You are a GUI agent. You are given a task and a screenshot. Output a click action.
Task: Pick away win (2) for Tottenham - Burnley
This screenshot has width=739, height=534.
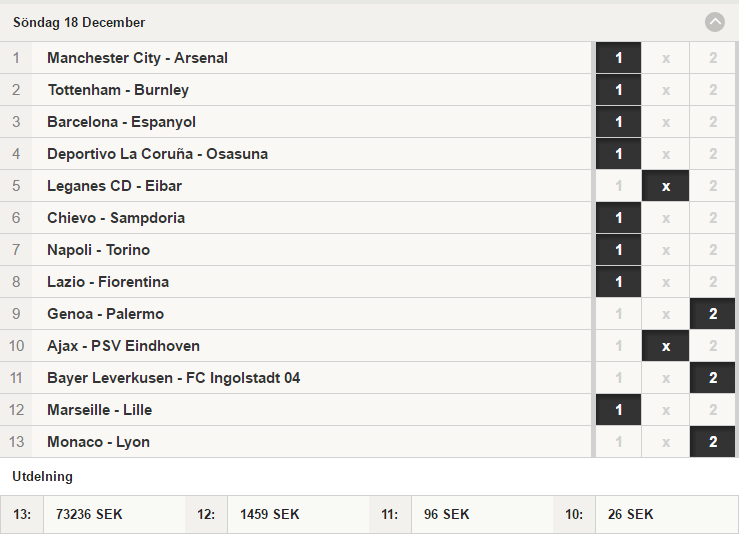coord(713,90)
